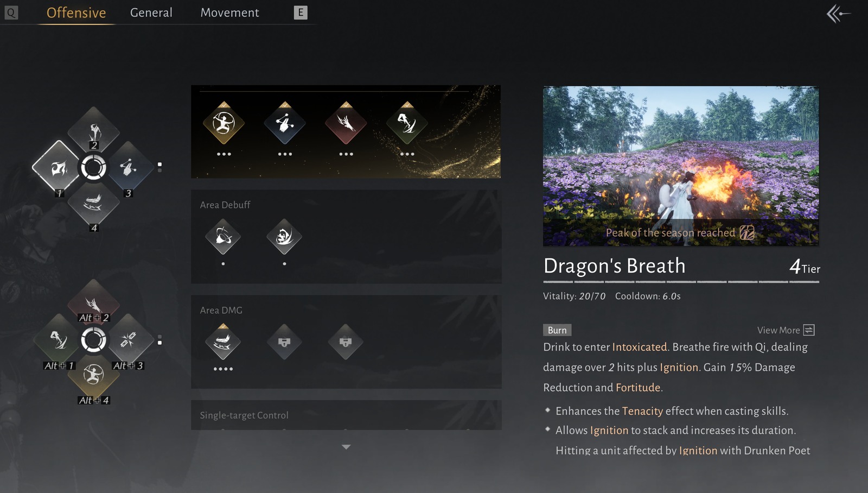Click the back arrow in top right

[838, 14]
